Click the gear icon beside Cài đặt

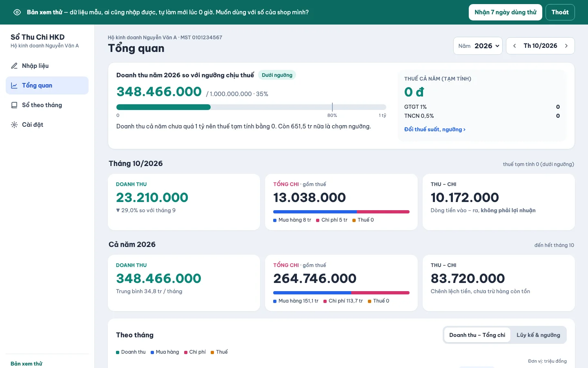click(14, 125)
